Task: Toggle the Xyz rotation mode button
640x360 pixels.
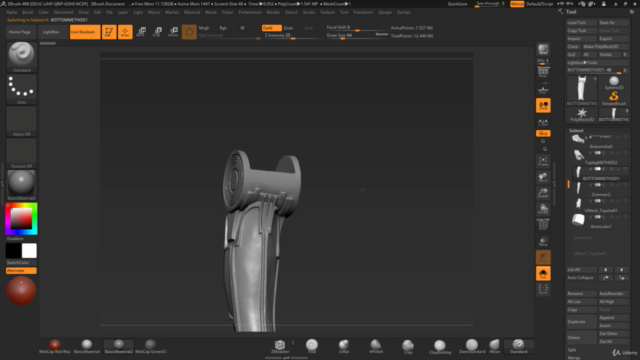Action: (x=543, y=133)
